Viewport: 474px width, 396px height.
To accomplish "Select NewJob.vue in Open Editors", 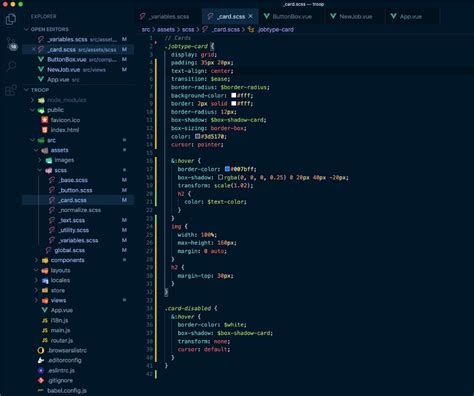I will (78, 69).
